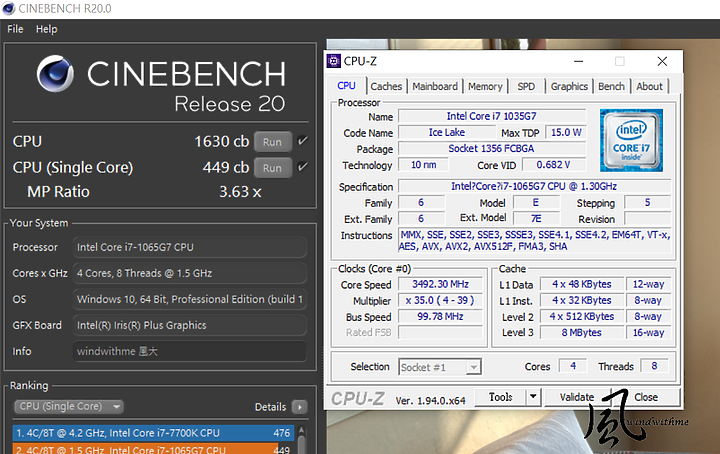The width and height of the screenshot is (720, 454).
Task: Run the CPU (Single Core) test
Action: pos(272,168)
